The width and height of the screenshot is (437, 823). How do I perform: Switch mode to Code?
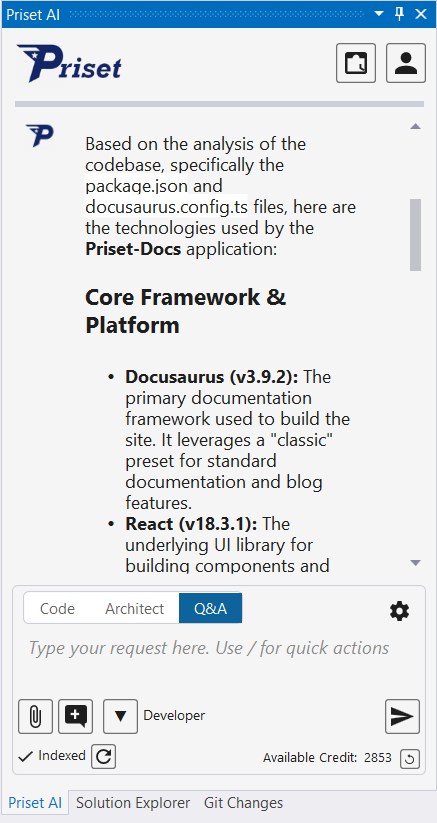[58, 608]
